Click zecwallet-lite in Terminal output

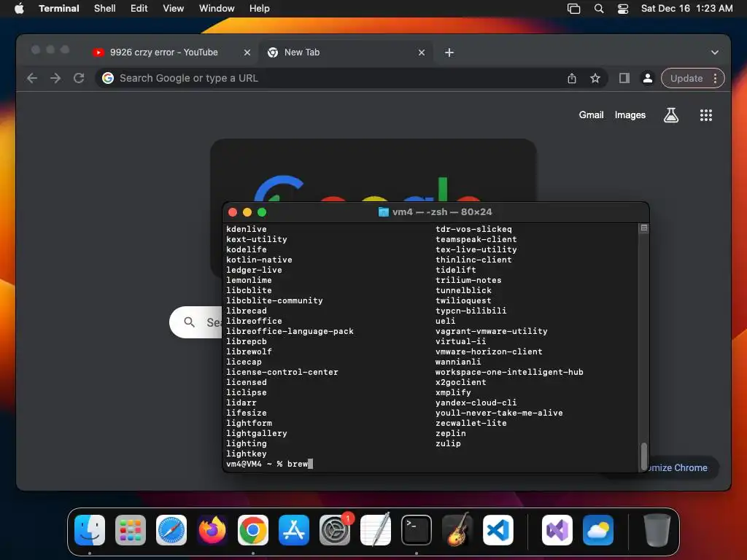click(x=471, y=423)
